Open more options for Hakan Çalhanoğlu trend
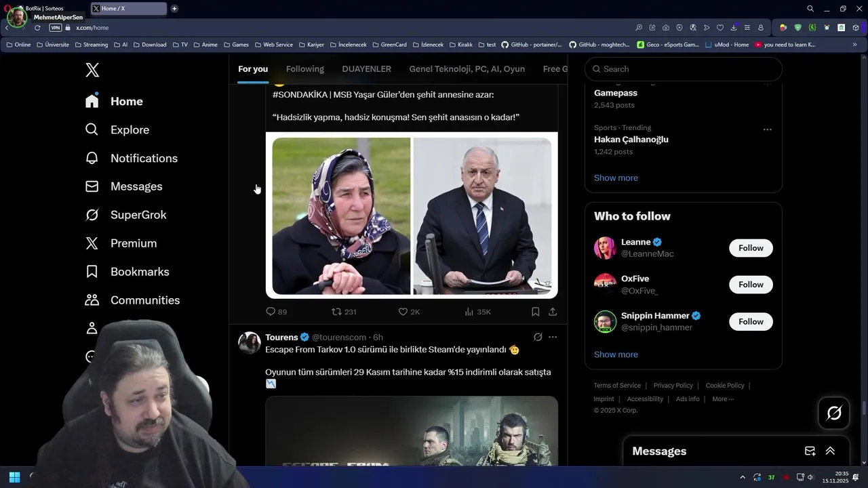Screen dimensions: 868x488 pyautogui.click(x=767, y=129)
